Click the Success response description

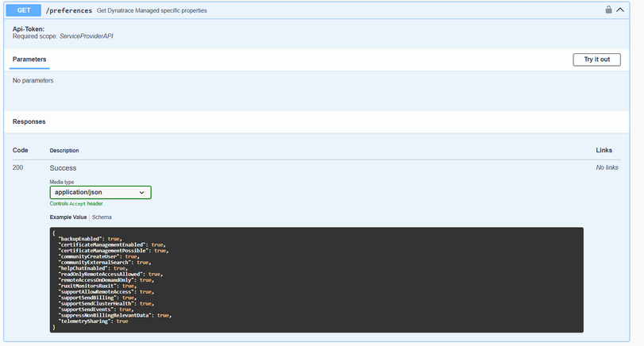[63, 168]
